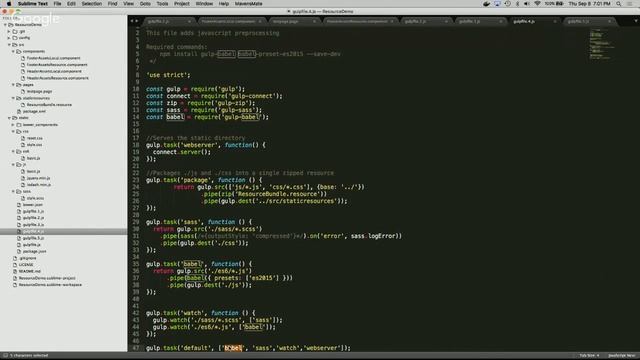Open HeaderAssetsResource.component in sidebar

pyautogui.click(x=58, y=78)
